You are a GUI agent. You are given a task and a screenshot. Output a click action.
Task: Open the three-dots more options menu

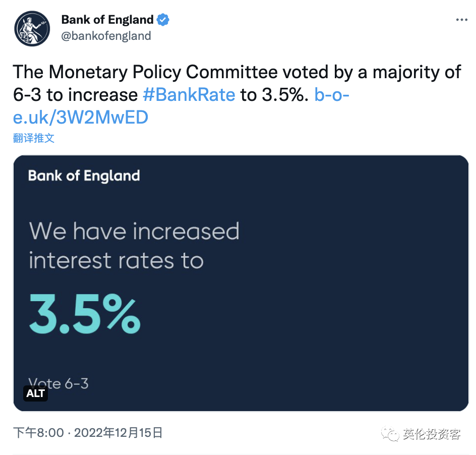[461, 20]
